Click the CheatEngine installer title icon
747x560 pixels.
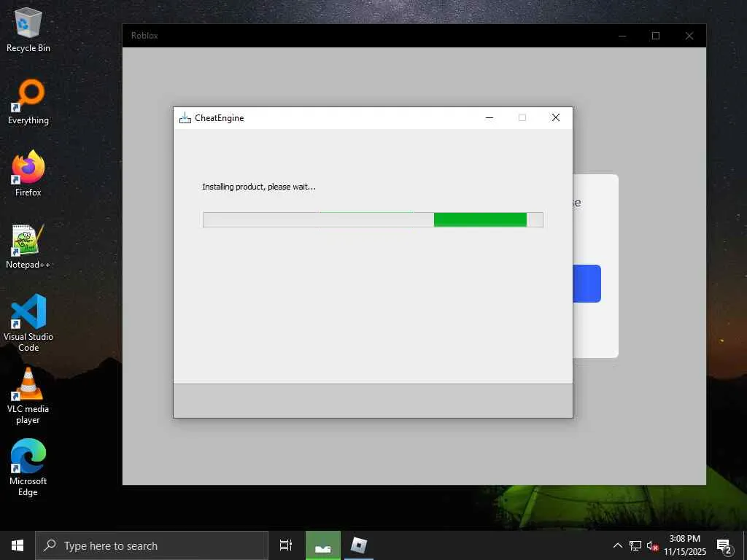click(x=185, y=117)
